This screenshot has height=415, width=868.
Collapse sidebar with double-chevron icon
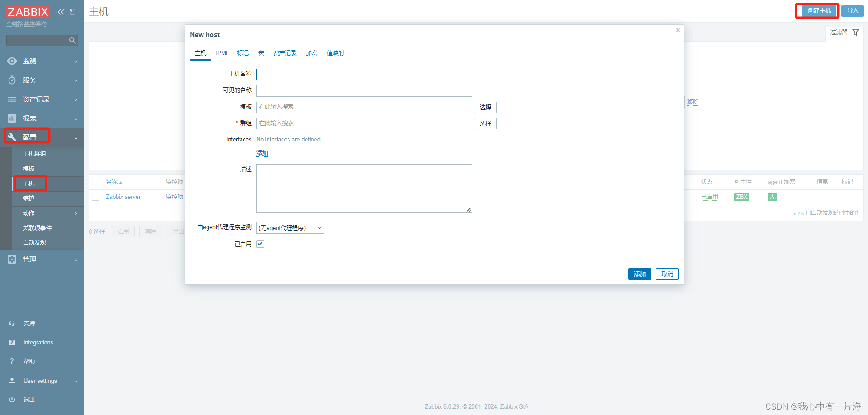pos(61,12)
